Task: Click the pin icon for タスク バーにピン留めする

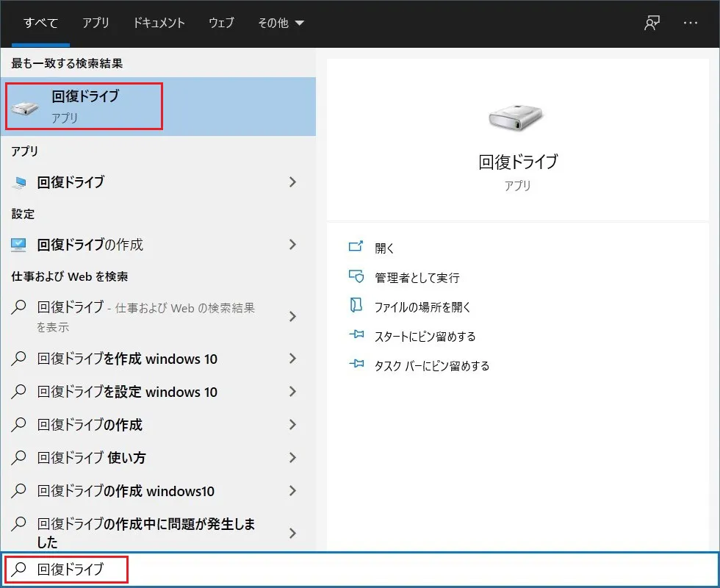Action: tap(356, 364)
